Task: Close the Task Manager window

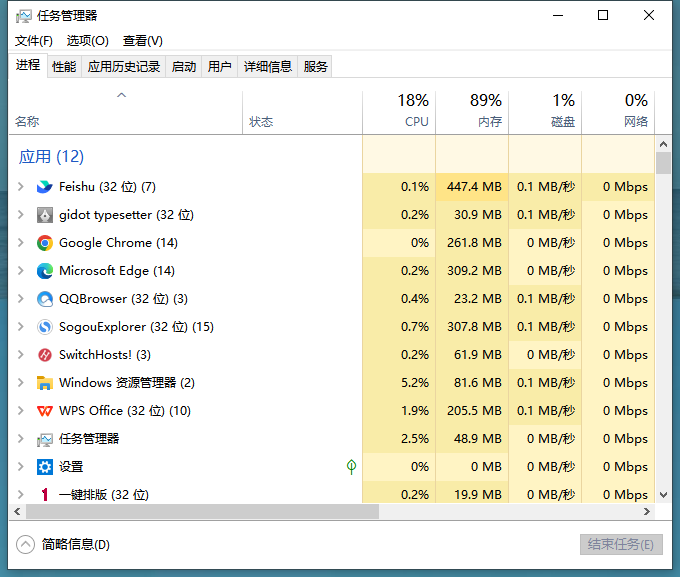Action: click(649, 16)
